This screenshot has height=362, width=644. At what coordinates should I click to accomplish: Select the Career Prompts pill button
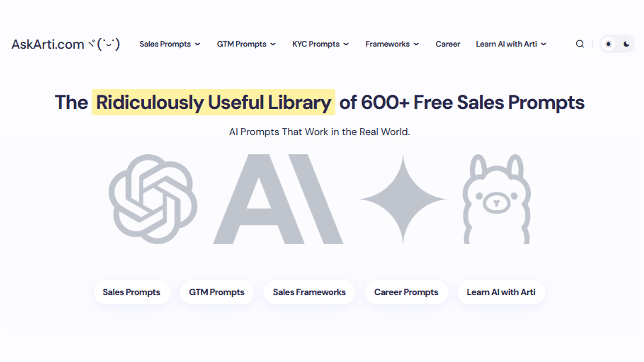406,292
